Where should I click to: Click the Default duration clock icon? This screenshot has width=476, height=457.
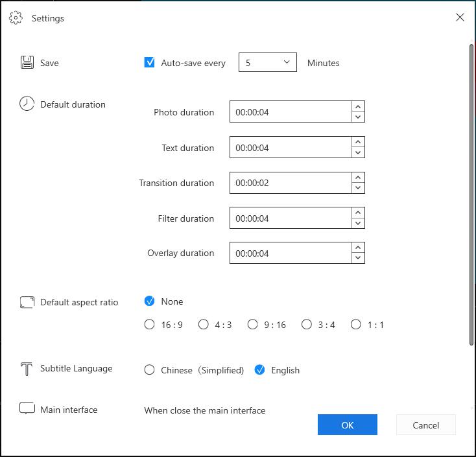27,104
